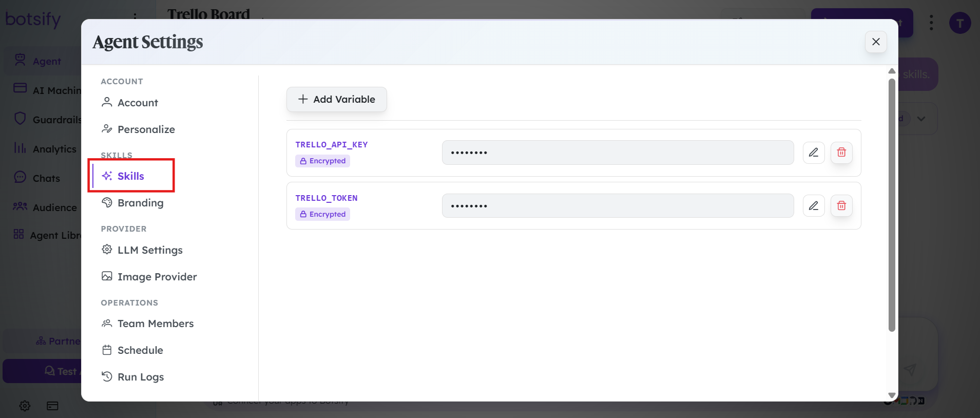Close the Agent Settings dialog
The height and width of the screenshot is (418, 980).
click(x=876, y=42)
